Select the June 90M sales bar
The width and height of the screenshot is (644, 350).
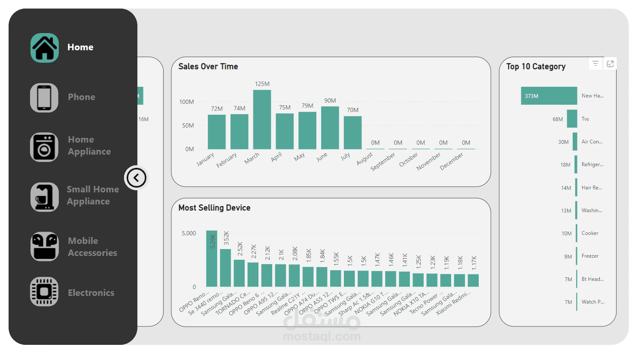[330, 128]
